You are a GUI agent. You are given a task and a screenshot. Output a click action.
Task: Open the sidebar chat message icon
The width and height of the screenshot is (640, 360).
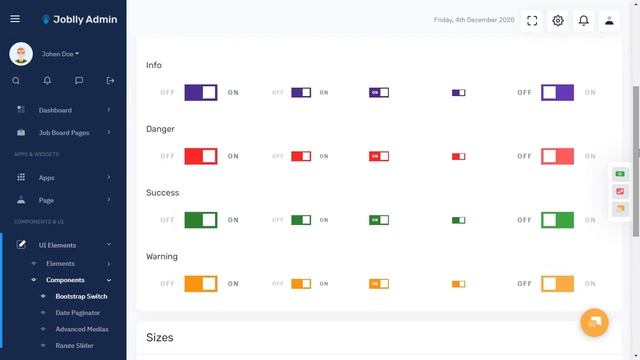click(x=79, y=81)
